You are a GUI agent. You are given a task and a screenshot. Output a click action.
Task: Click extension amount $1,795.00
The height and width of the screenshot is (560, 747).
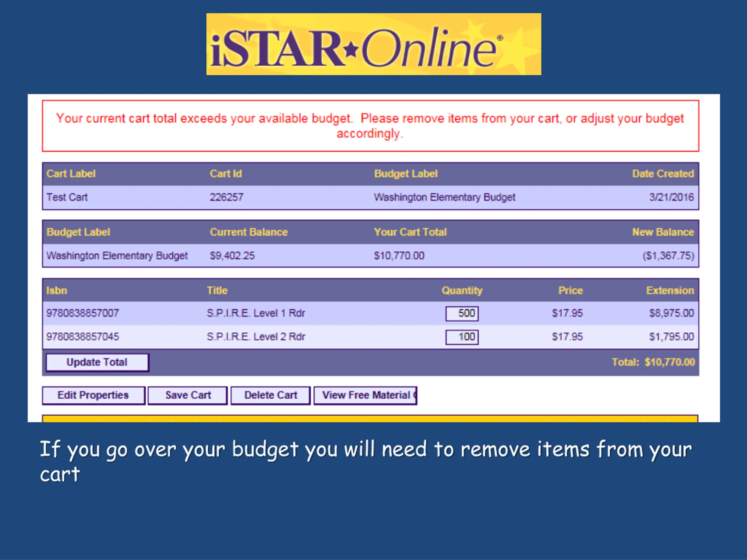[671, 337]
